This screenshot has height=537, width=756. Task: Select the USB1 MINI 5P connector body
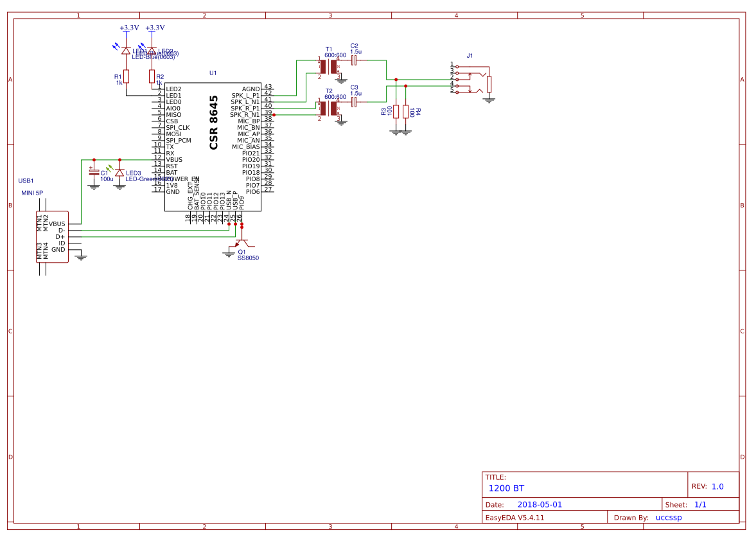pyautogui.click(x=53, y=236)
